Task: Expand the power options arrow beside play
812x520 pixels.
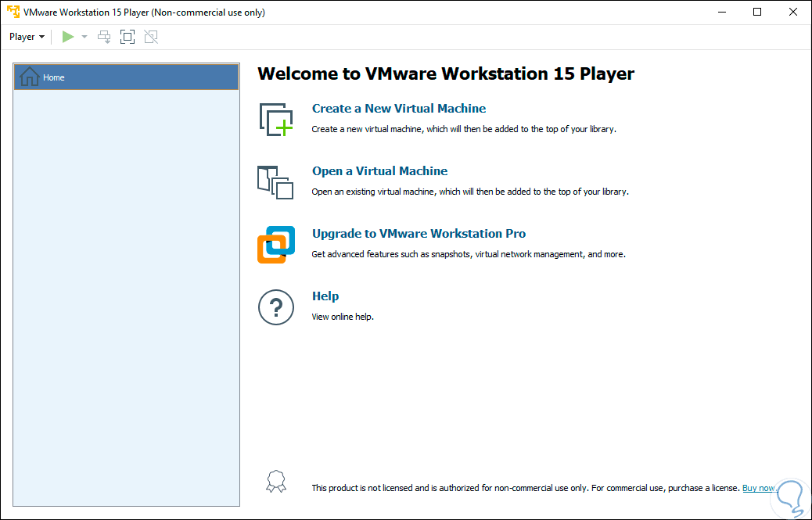Action: (x=84, y=37)
